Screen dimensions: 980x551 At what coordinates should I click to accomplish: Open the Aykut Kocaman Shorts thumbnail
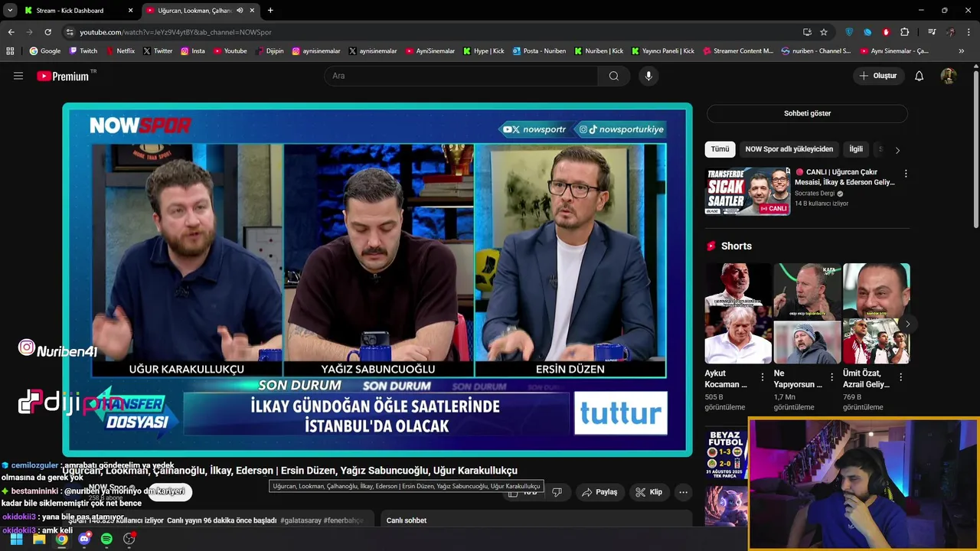(738, 314)
